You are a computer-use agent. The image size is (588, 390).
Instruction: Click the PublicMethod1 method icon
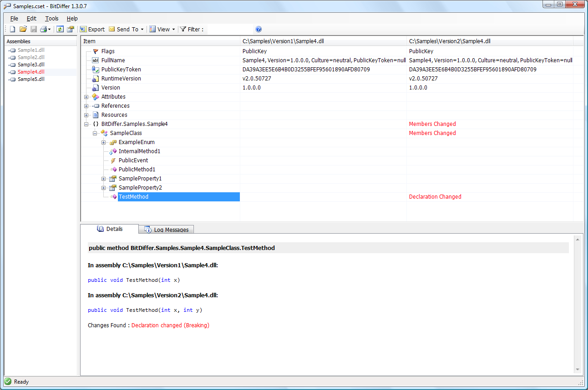coord(113,170)
